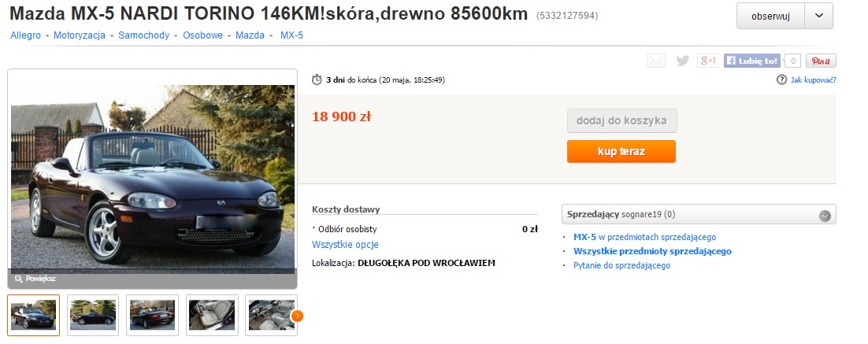The image size is (868, 344).
Task: Click the Facebook Lubię to! button
Action: [751, 61]
